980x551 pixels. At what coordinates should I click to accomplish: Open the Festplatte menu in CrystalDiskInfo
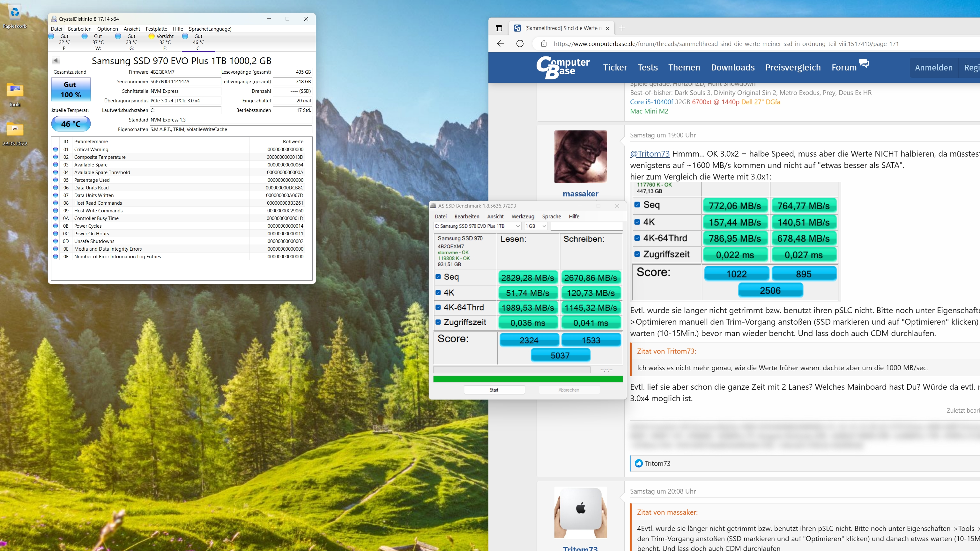[156, 29]
